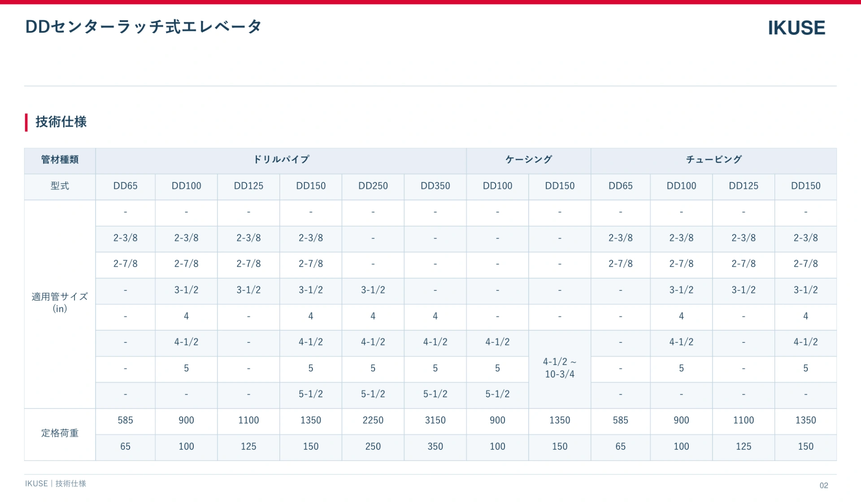The image size is (861, 504).
Task: Click the IKUSE logo at top right
Action: click(x=796, y=28)
